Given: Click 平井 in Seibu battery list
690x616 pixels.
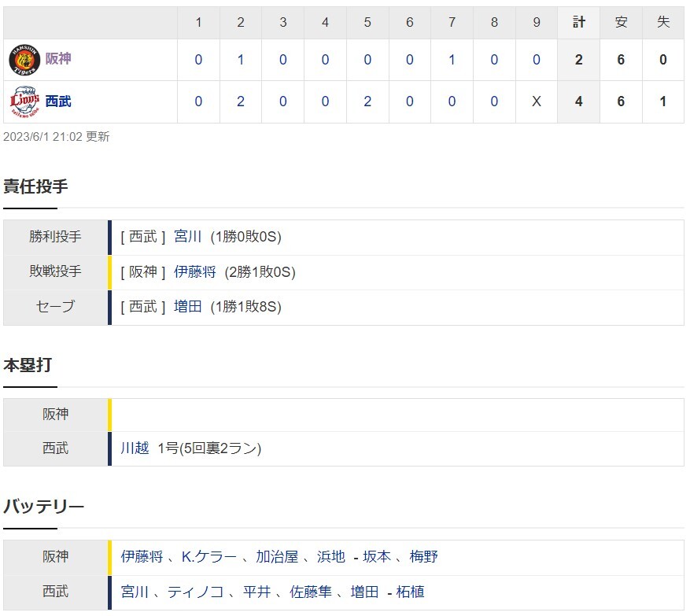Looking at the screenshot, I should (256, 592).
